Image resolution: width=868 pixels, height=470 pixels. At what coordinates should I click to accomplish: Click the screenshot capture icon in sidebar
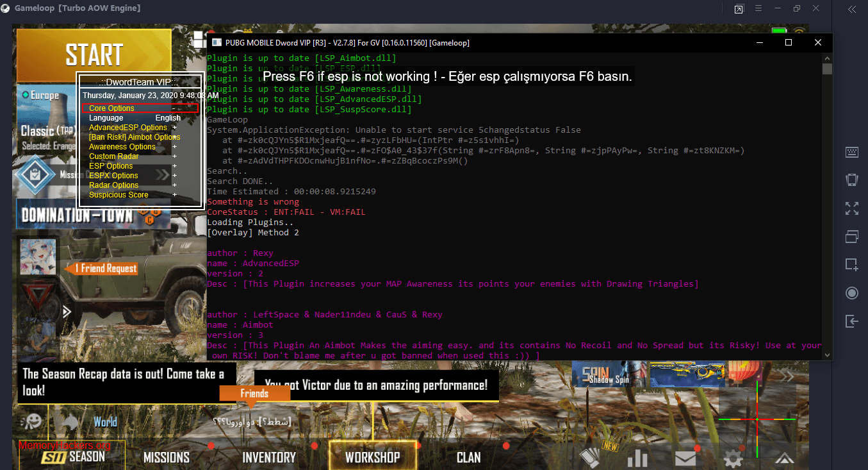point(851,264)
